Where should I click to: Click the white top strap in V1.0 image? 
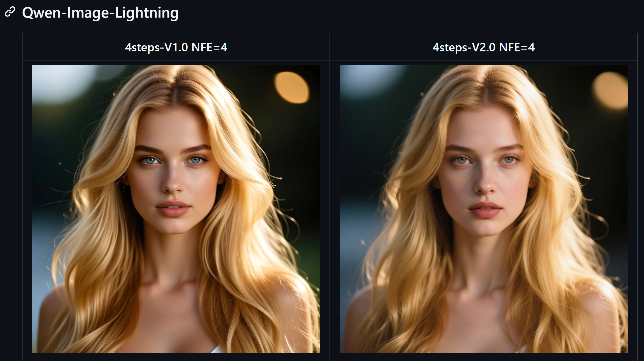click(x=217, y=349)
